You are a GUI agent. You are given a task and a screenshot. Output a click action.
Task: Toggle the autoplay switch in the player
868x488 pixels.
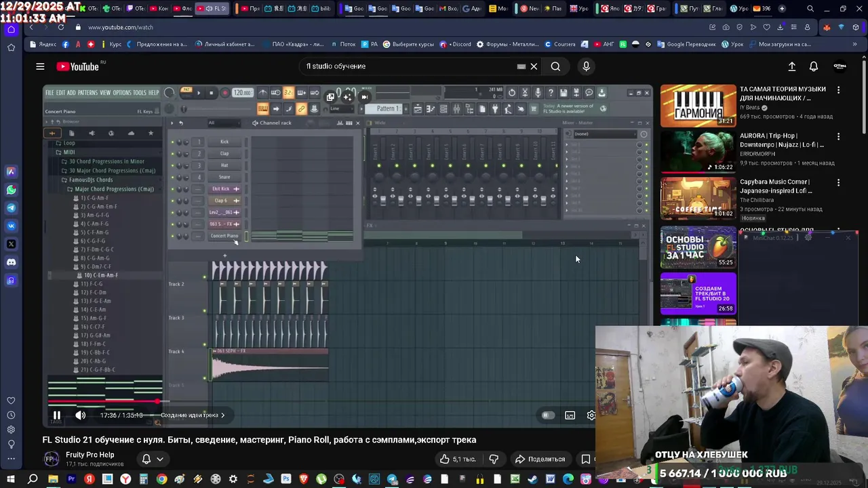coord(548,415)
